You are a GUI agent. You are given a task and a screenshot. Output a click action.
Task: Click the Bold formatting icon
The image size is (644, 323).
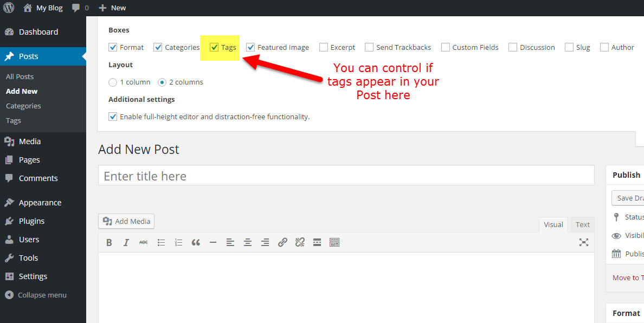[109, 243]
